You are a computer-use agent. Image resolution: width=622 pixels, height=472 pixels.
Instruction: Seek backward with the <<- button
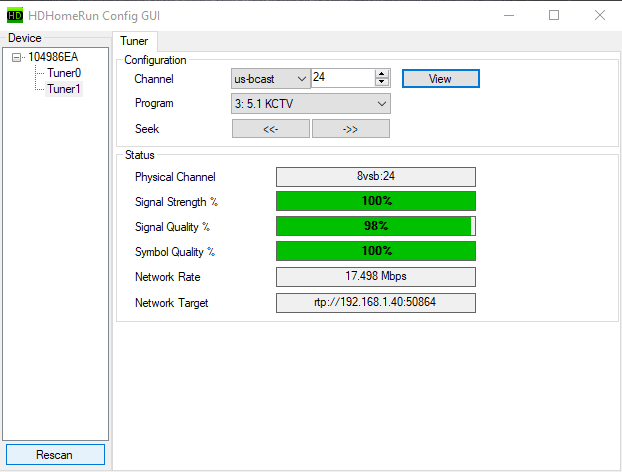click(270, 129)
